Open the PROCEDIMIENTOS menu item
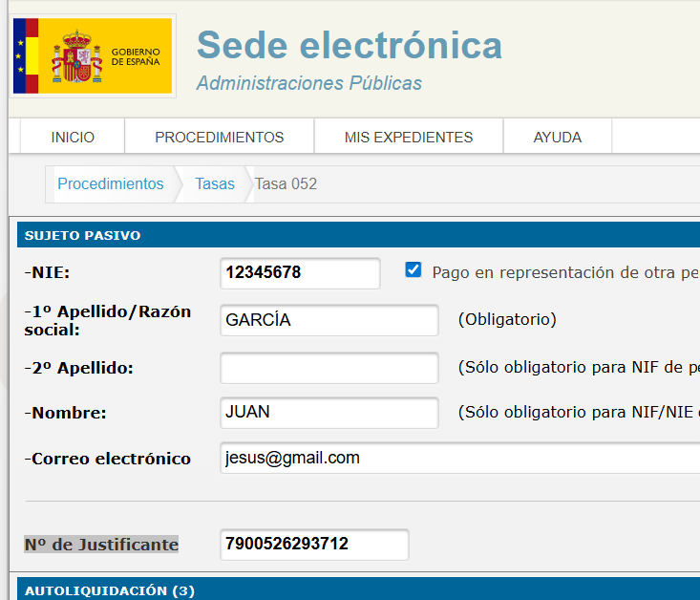 220,137
